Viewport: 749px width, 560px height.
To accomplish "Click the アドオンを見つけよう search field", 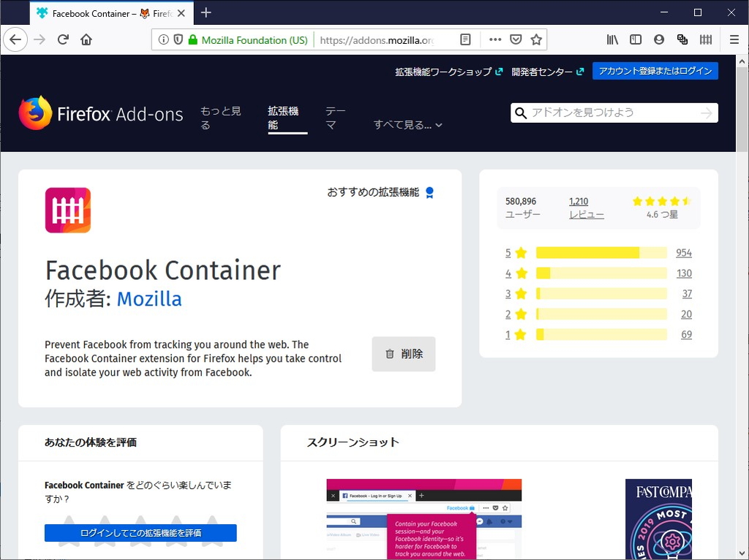I will 614,113.
